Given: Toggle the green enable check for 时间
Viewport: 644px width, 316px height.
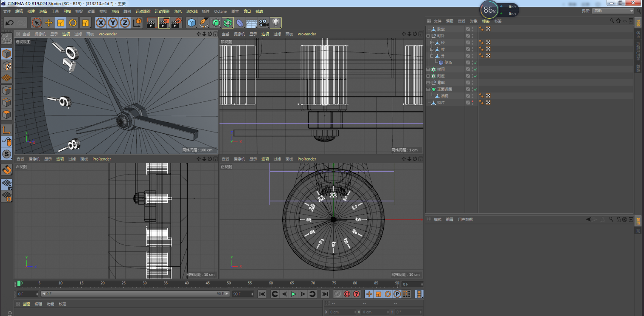Looking at the screenshot, I should pos(475,69).
